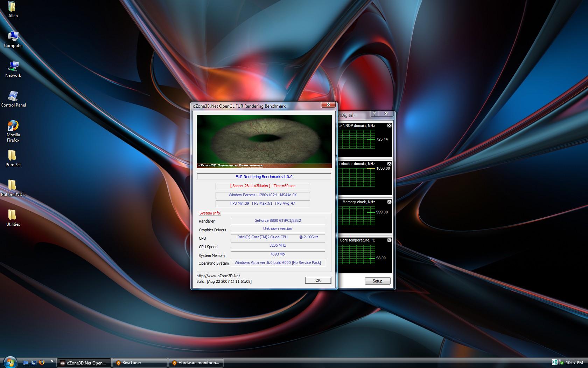Close the ROP domain graph panel
The width and height of the screenshot is (588, 368).
[389, 125]
